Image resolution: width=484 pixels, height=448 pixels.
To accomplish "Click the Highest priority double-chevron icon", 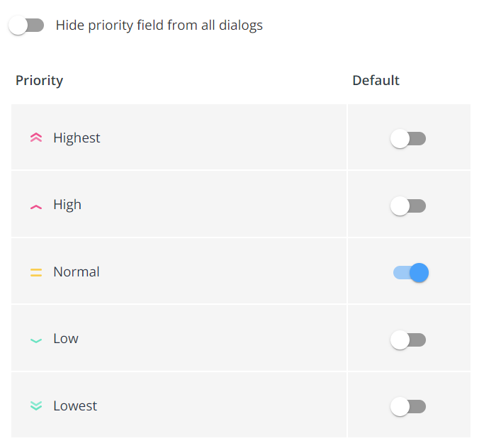I will pos(36,138).
